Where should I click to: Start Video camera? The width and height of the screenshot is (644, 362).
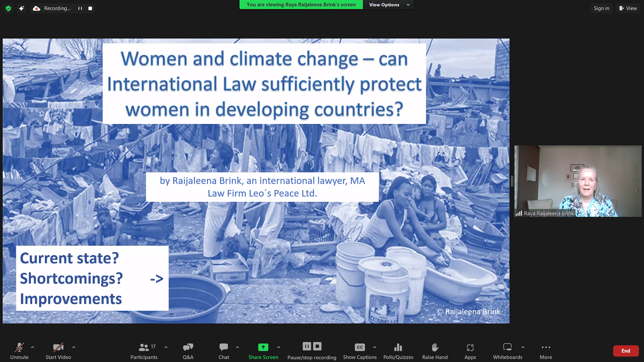coord(58,351)
